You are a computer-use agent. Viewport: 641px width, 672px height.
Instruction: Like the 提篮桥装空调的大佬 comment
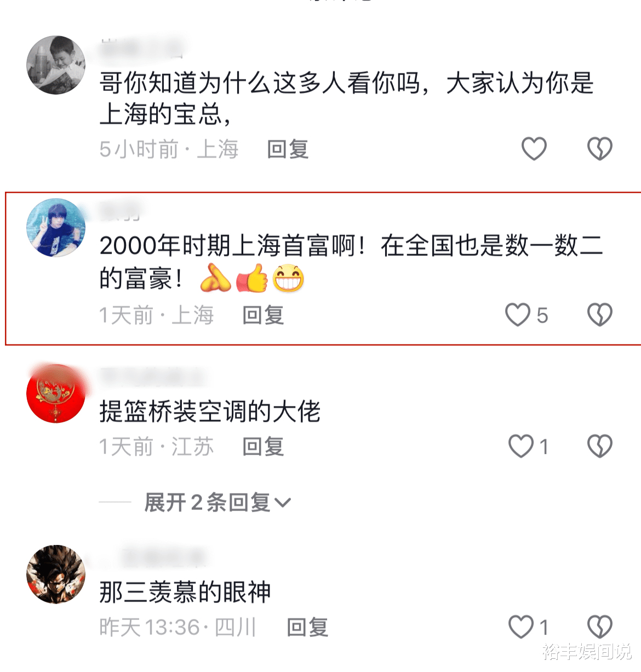(521, 446)
